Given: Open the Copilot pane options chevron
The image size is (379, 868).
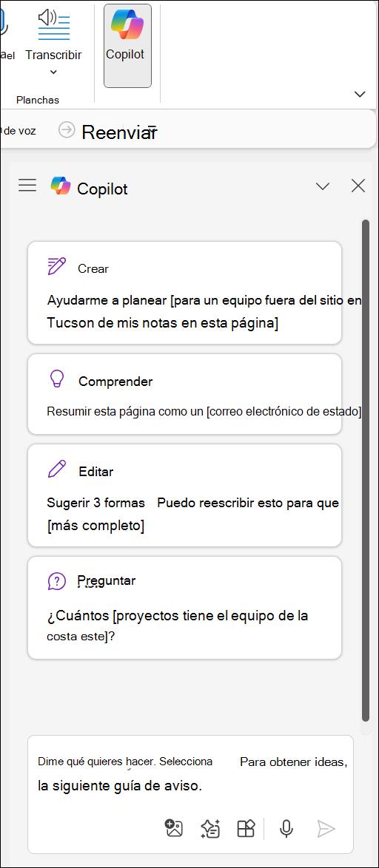Looking at the screenshot, I should 323,186.
